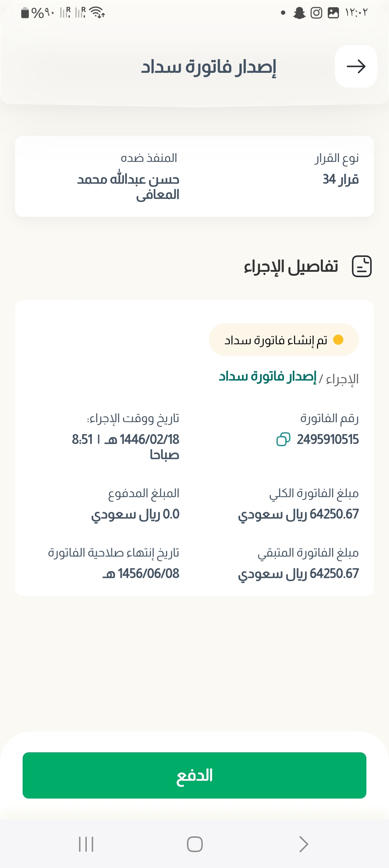The height and width of the screenshot is (868, 389).
Task: Tap the back arrow button in header
Action: point(356,66)
